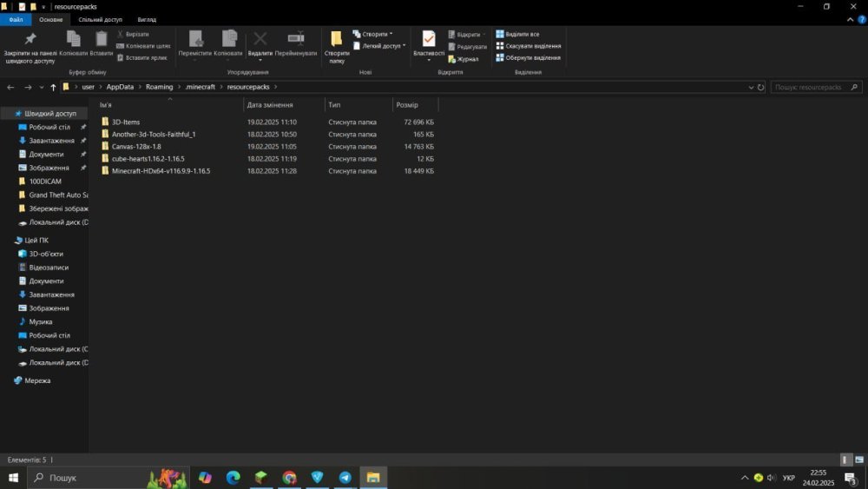Switch to details view icon in status bar
This screenshot has height=489, width=868.
click(x=845, y=459)
